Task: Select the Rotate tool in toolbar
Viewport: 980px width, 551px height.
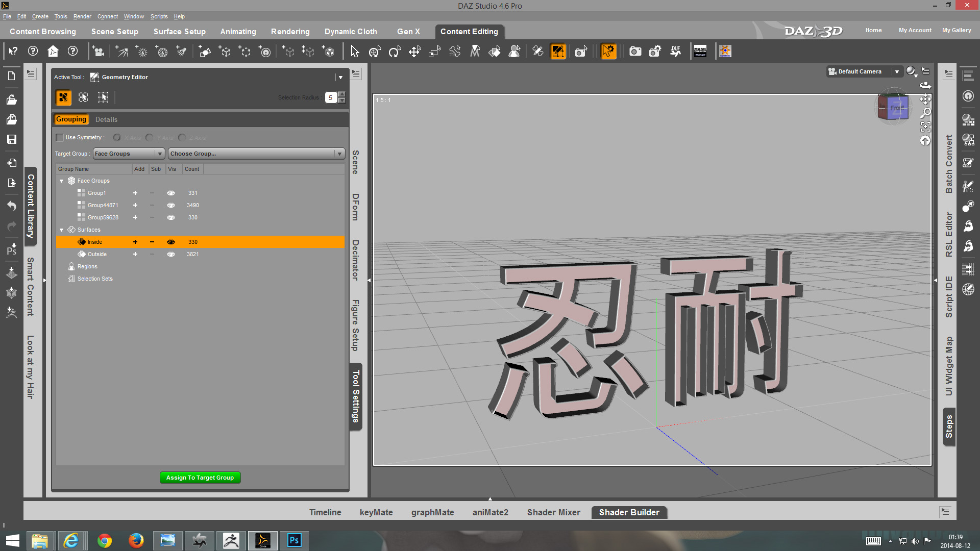Action: coord(395,52)
